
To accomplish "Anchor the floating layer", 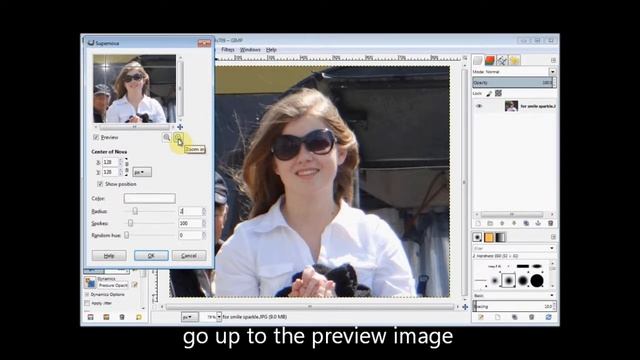I will point(538,223).
